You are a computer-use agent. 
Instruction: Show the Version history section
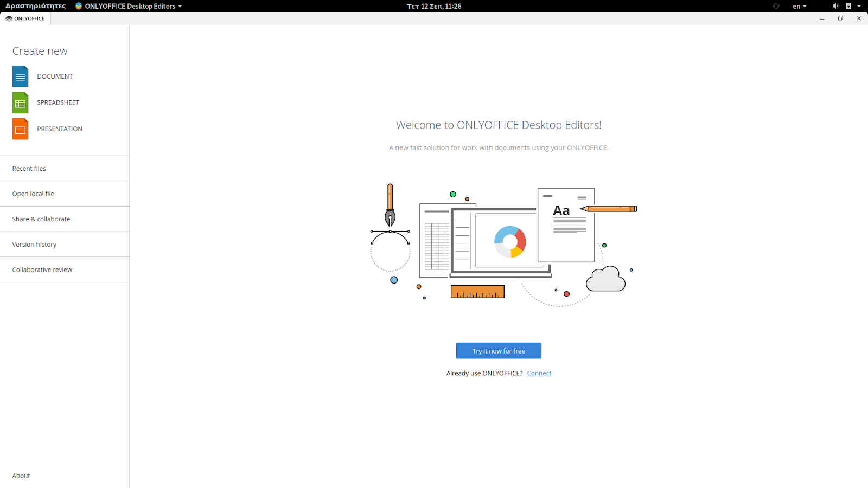point(65,245)
